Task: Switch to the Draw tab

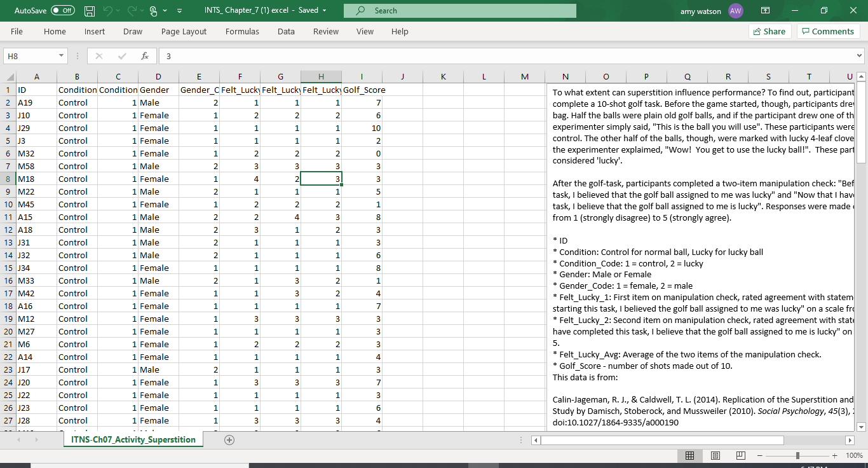Action: tap(133, 31)
